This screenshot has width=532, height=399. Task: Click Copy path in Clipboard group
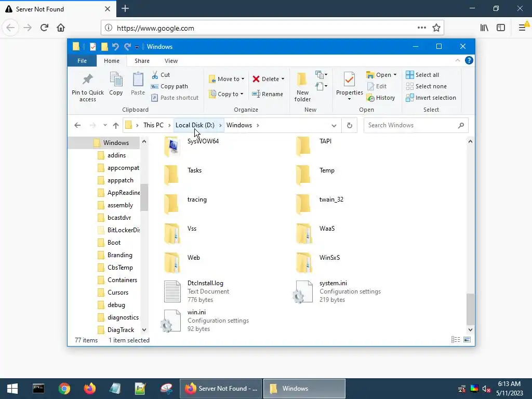pyautogui.click(x=169, y=86)
